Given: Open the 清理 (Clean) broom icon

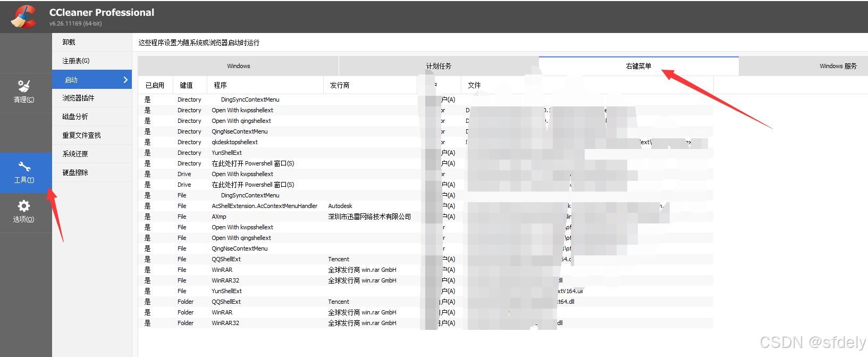Looking at the screenshot, I should pos(24,86).
